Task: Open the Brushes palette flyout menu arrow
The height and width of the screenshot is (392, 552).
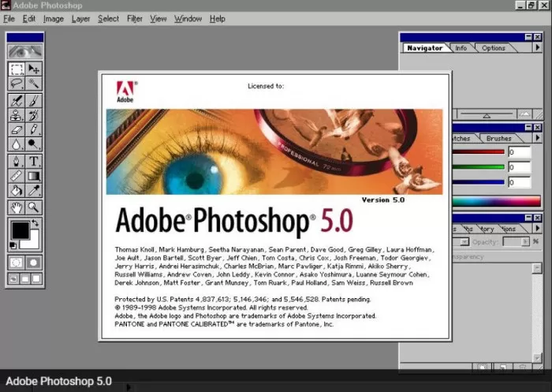Action: coord(538,138)
